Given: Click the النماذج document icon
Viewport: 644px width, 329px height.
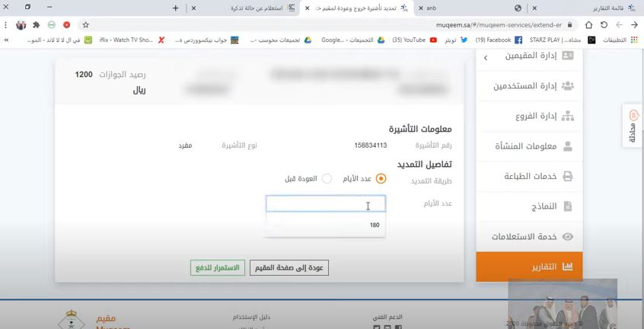Looking at the screenshot, I should (568, 206).
